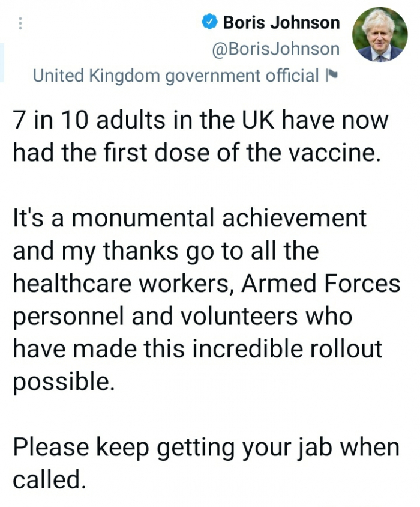This screenshot has width=420, height=507.
Task: Click the line starting "and my thanks"
Action: [165, 250]
